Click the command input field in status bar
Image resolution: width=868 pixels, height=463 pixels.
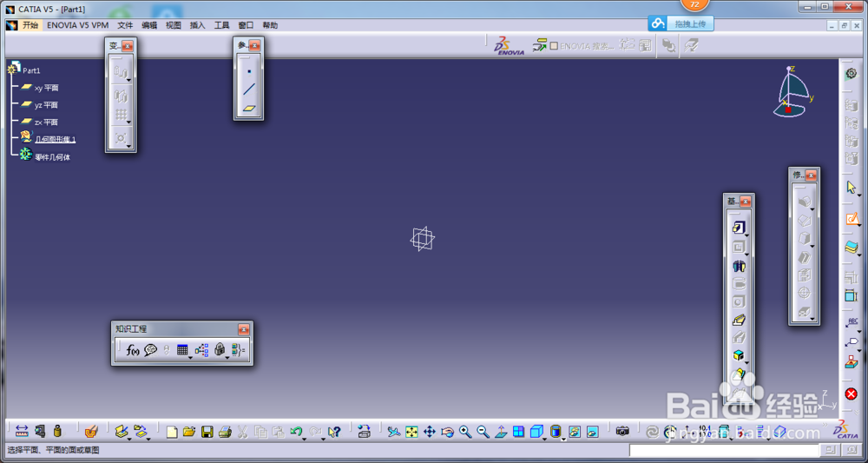pyautogui.click(x=725, y=451)
